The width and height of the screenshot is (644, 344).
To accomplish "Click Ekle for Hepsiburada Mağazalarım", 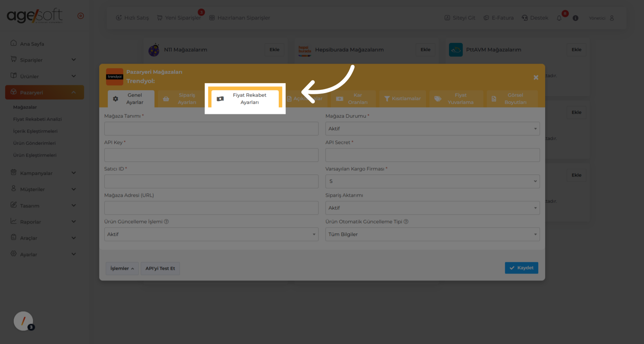I will [x=425, y=50].
